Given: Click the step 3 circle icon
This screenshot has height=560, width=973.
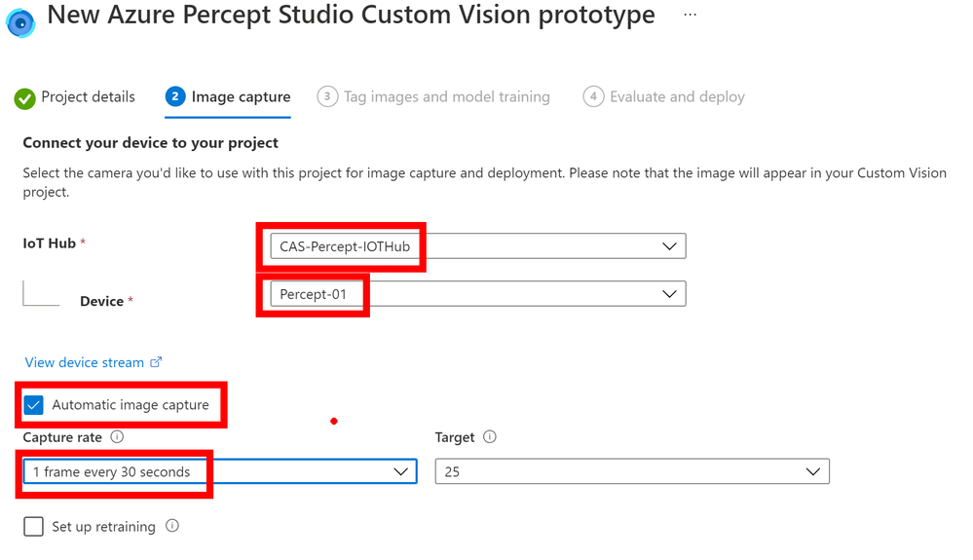Looking at the screenshot, I should (x=327, y=96).
